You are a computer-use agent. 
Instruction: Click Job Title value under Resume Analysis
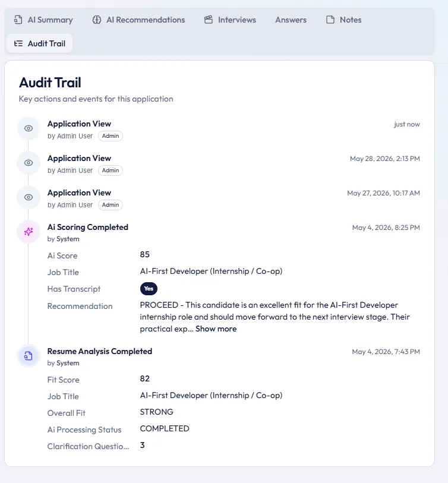point(211,395)
